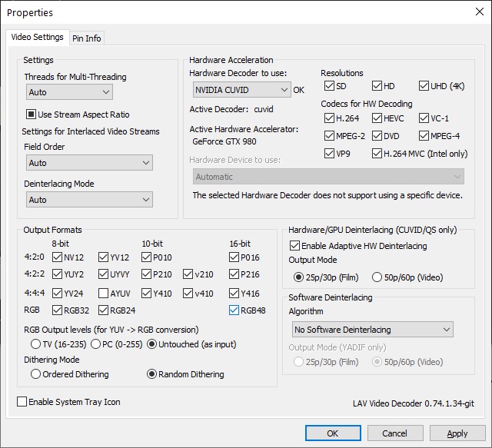This screenshot has height=448, width=492.
Task: Close the Properties dialog window
Action: 480,12
